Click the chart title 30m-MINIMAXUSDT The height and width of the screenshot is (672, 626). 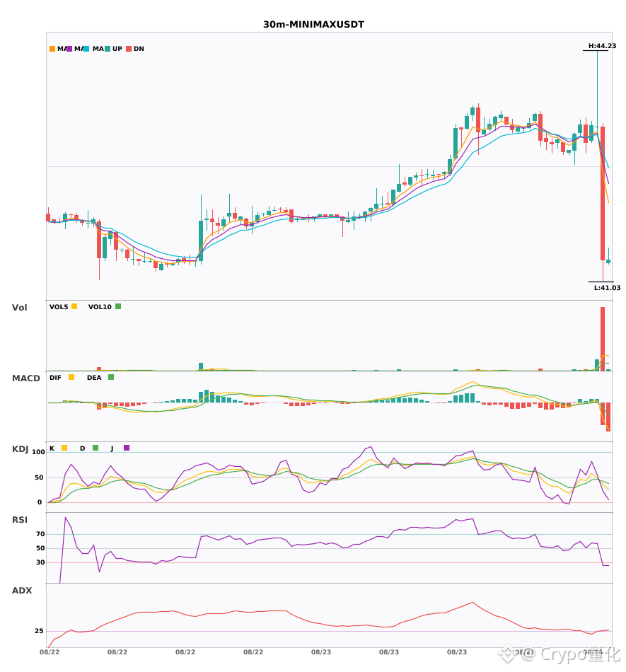[313, 25]
